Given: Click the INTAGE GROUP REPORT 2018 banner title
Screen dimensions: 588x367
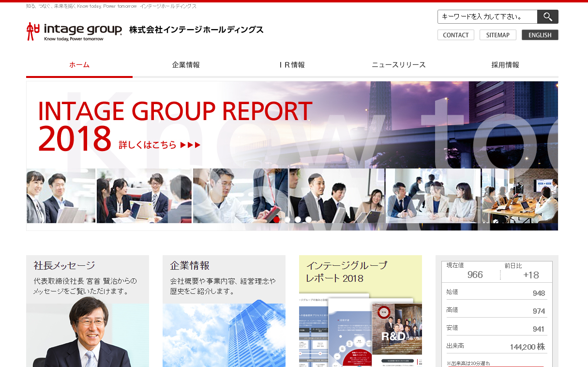Looking at the screenshot, I should [175, 111].
